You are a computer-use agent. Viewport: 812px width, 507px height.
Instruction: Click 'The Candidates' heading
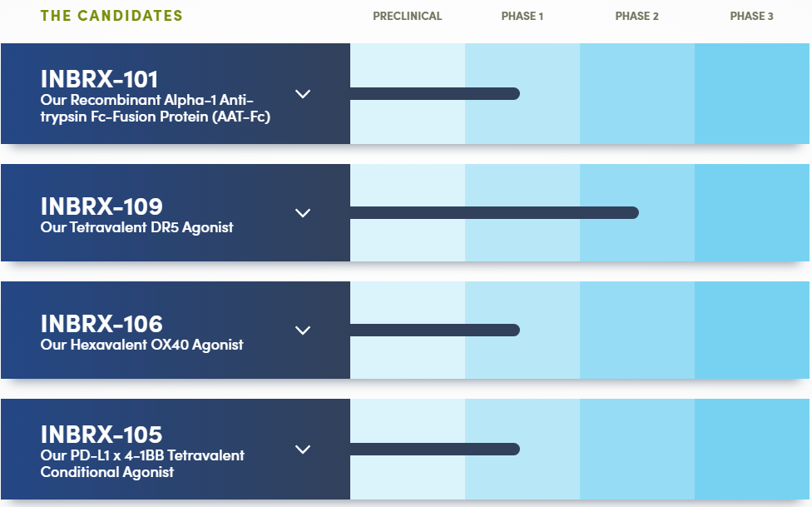[111, 16]
